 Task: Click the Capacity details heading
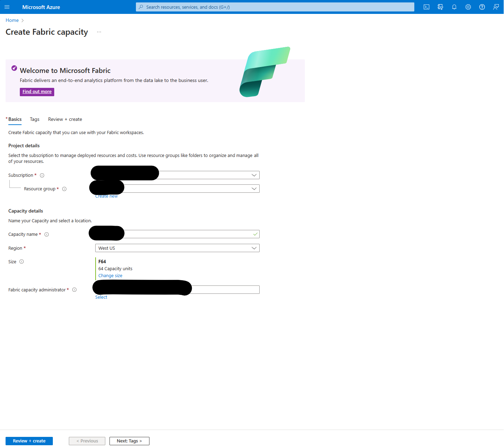[x=26, y=211]
